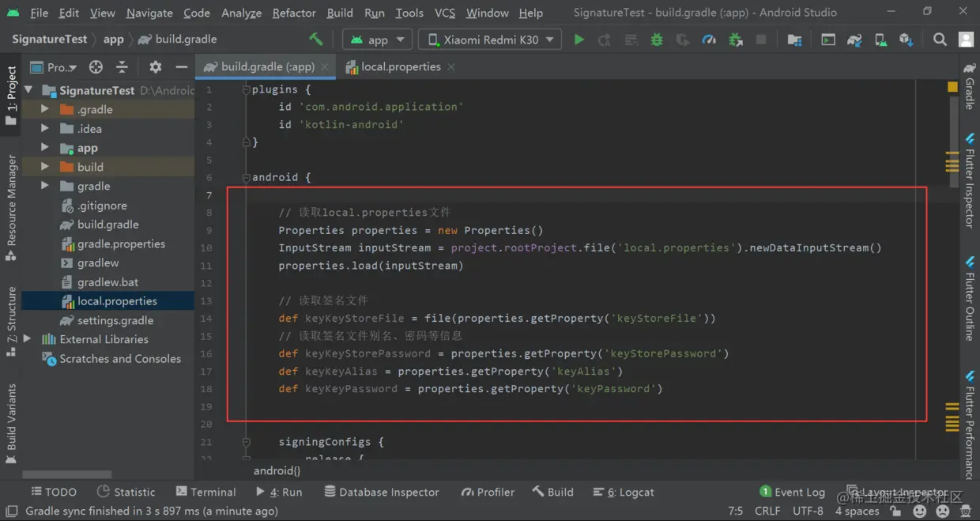Click Collapse All icon in Project panel
The image size is (980, 521).
(x=122, y=67)
